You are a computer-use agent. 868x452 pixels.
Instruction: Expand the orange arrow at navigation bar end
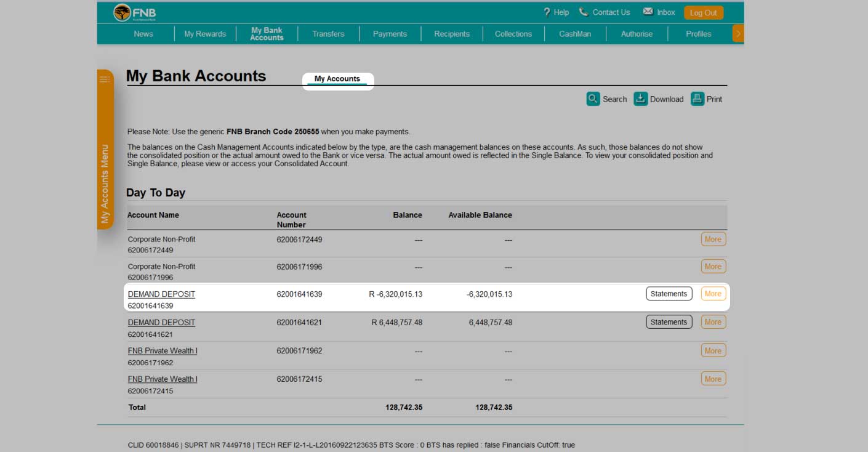coord(738,34)
